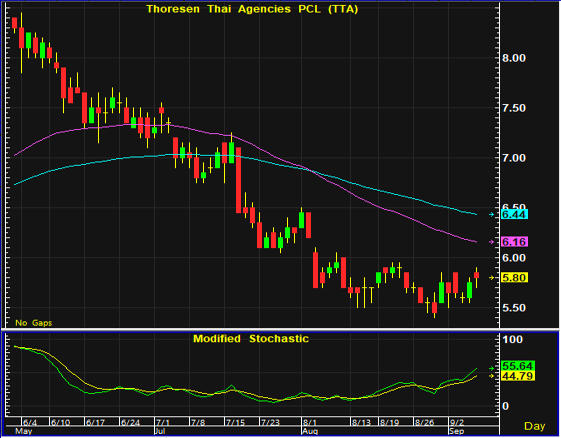This screenshot has height=438, width=561.
Task: Click the yellow 44.79 stochastic value label
Action: [x=518, y=376]
